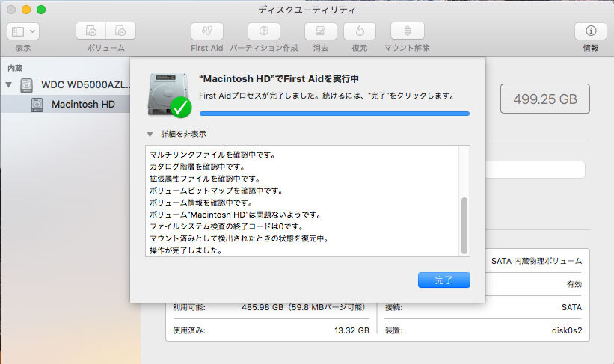This screenshot has width=614, height=364.
Task: Click log line ボリューム情報を確認中です。
Action: tap(202, 203)
